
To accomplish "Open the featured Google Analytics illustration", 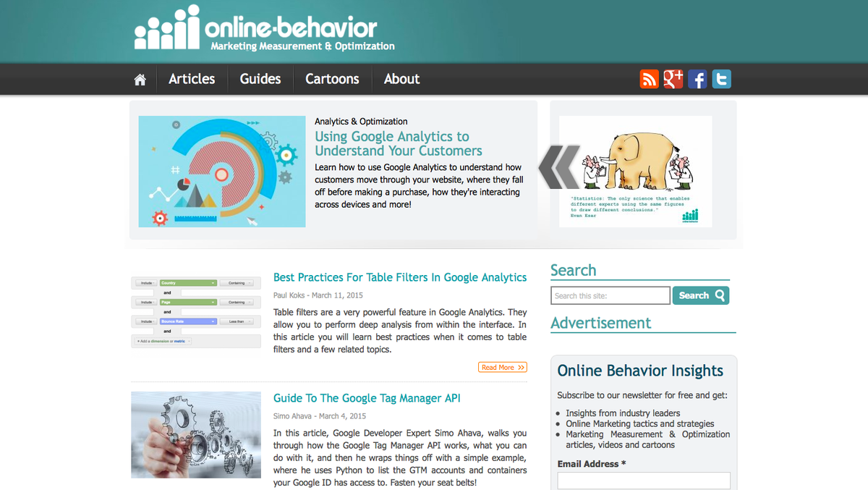I will (222, 172).
